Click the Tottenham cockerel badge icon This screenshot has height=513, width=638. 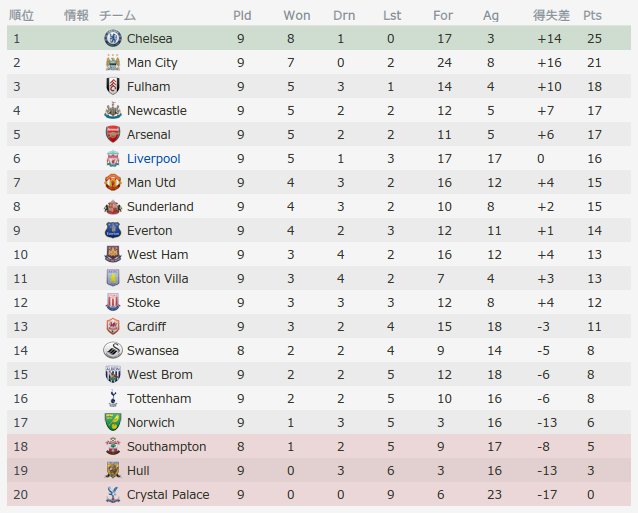point(111,399)
